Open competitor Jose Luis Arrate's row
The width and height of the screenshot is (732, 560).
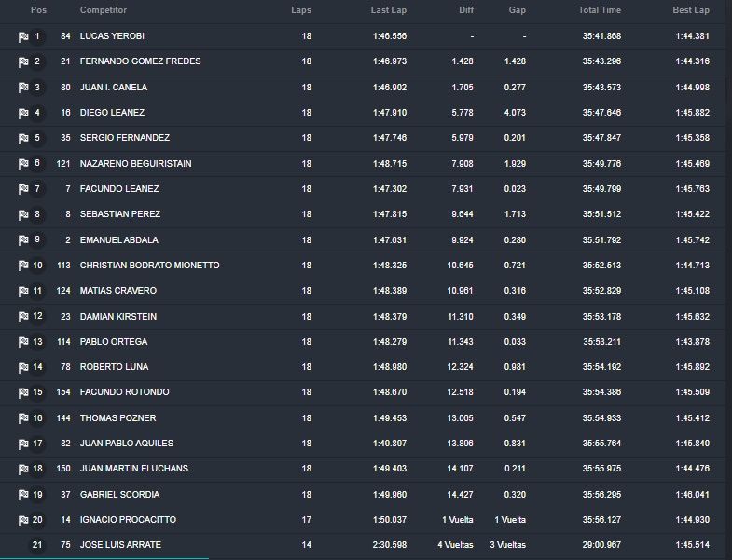click(366, 544)
